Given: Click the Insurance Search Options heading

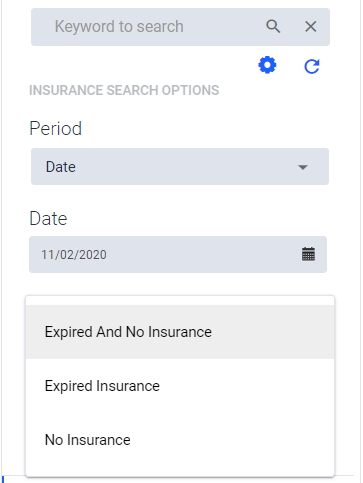Looking at the screenshot, I should coord(124,90).
